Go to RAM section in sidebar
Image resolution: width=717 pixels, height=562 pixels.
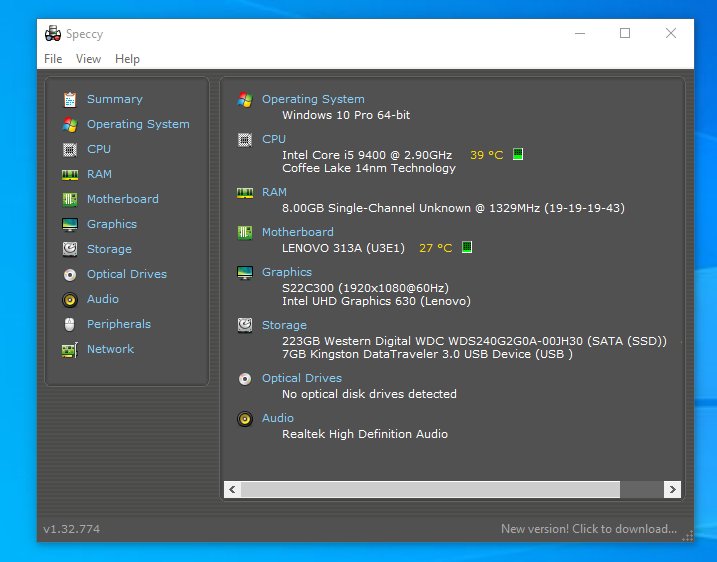99,174
